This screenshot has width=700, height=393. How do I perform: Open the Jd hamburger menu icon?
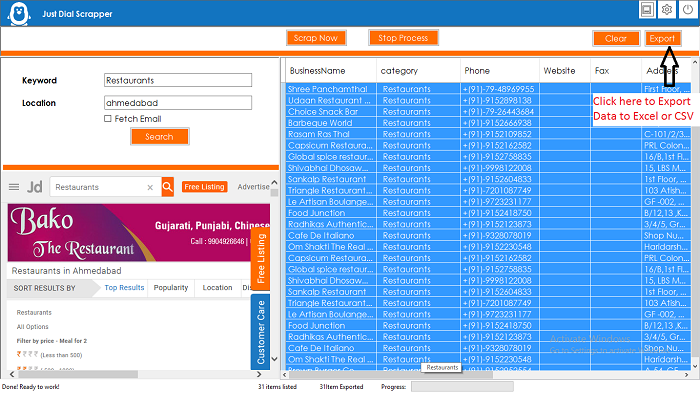[14, 187]
